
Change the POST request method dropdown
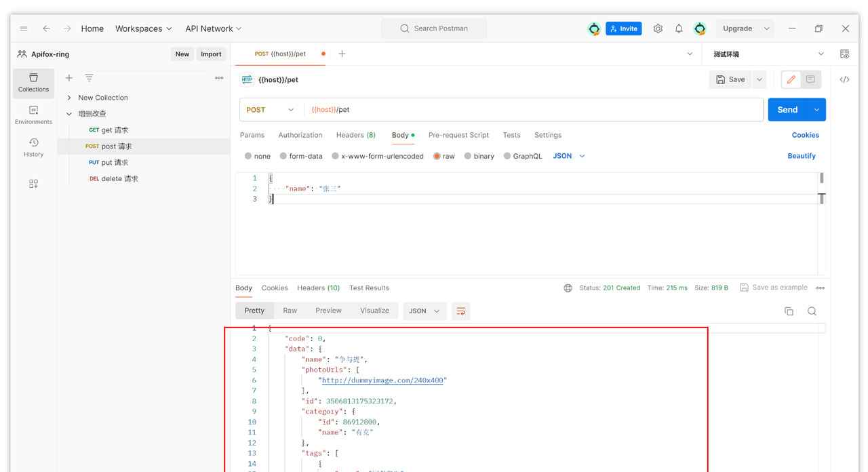point(271,110)
